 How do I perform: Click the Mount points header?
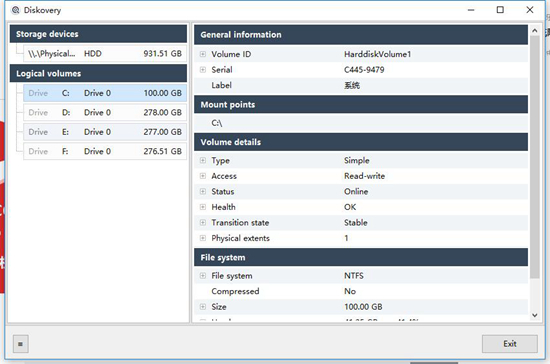coord(361,105)
